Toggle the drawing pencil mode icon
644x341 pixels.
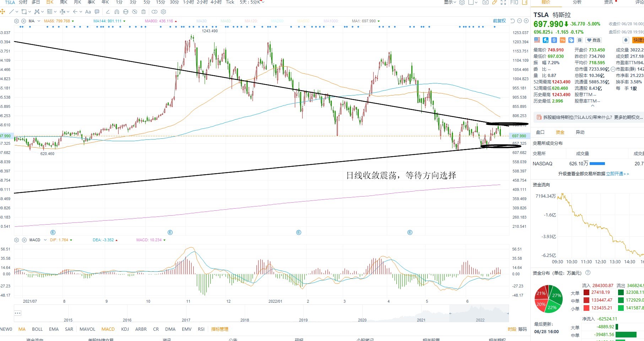point(494,2)
